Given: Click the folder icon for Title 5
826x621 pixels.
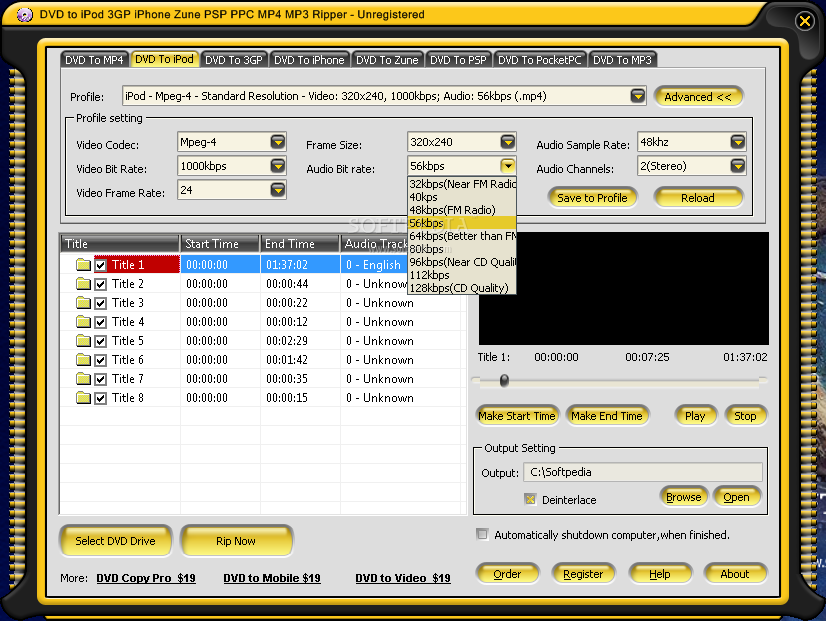Looking at the screenshot, I should pos(83,341).
